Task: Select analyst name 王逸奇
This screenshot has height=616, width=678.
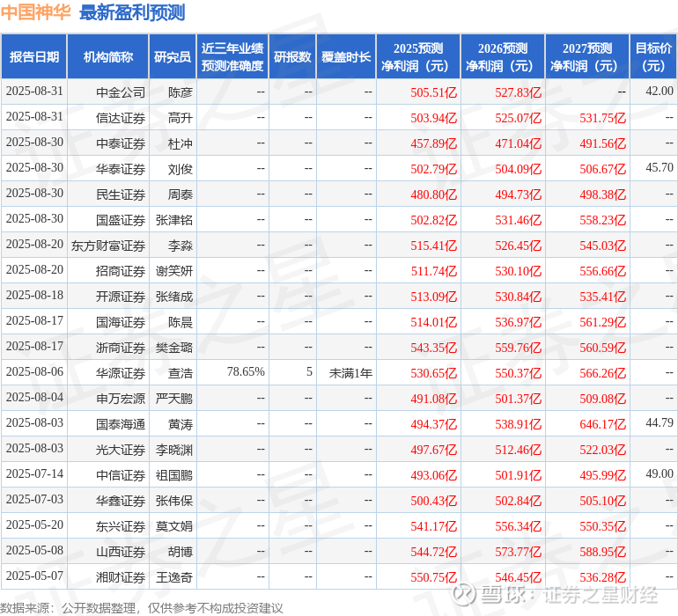Action: point(174,577)
